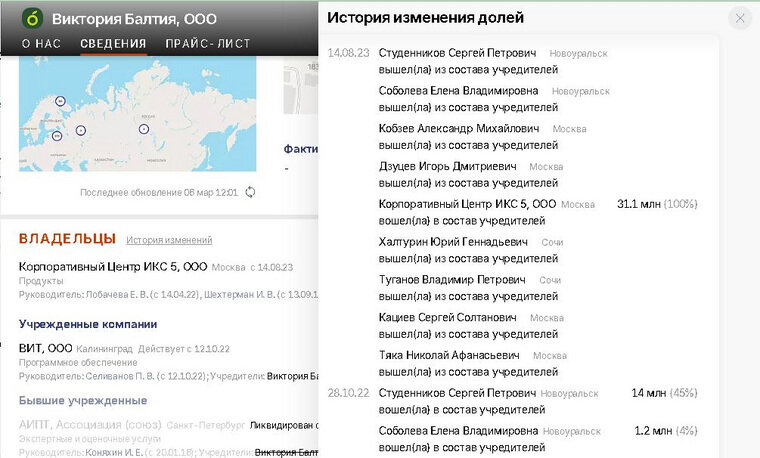The height and width of the screenshot is (458, 760).
Task: Refresh the last-update data icon
Action: point(250,192)
